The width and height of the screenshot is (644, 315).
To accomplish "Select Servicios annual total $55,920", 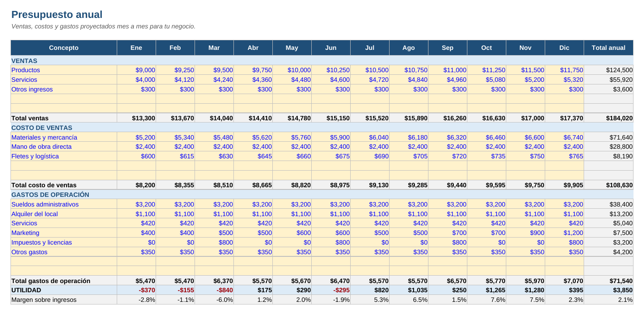I will click(609, 80).
